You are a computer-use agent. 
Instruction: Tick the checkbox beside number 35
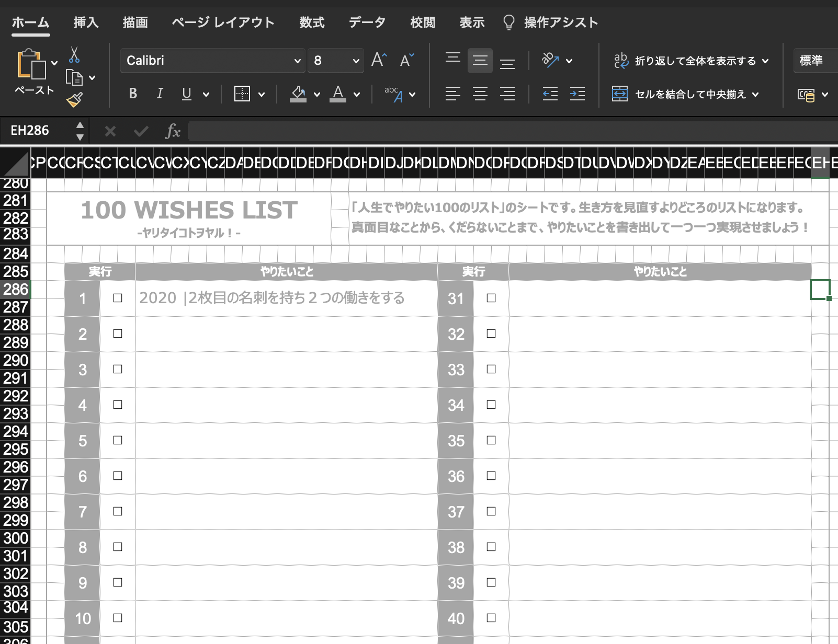coord(491,440)
